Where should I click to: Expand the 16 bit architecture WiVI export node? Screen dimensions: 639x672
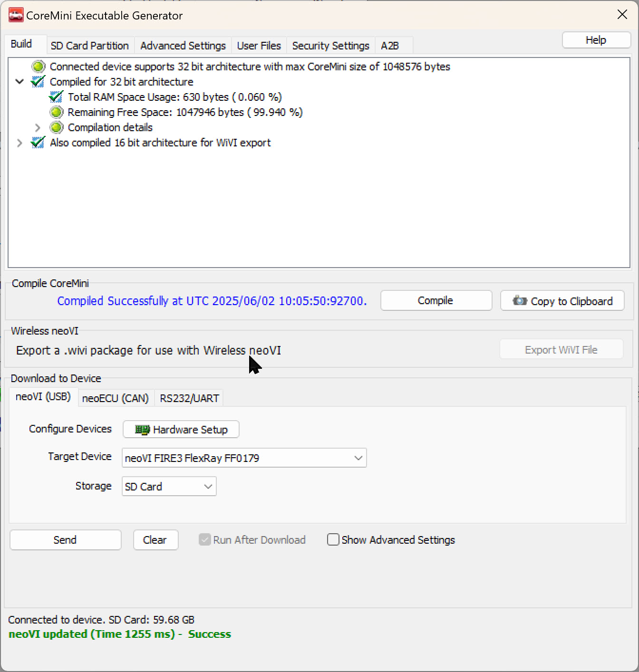pyautogui.click(x=19, y=143)
